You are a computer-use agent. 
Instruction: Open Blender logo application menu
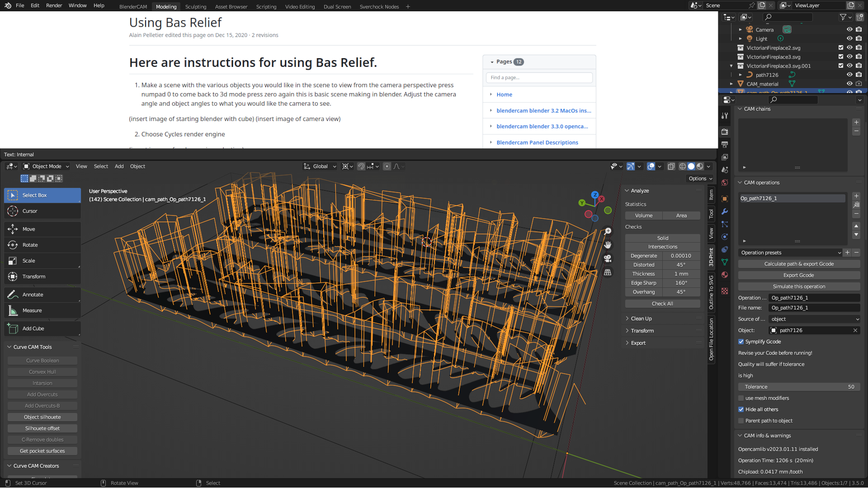pos(8,5)
